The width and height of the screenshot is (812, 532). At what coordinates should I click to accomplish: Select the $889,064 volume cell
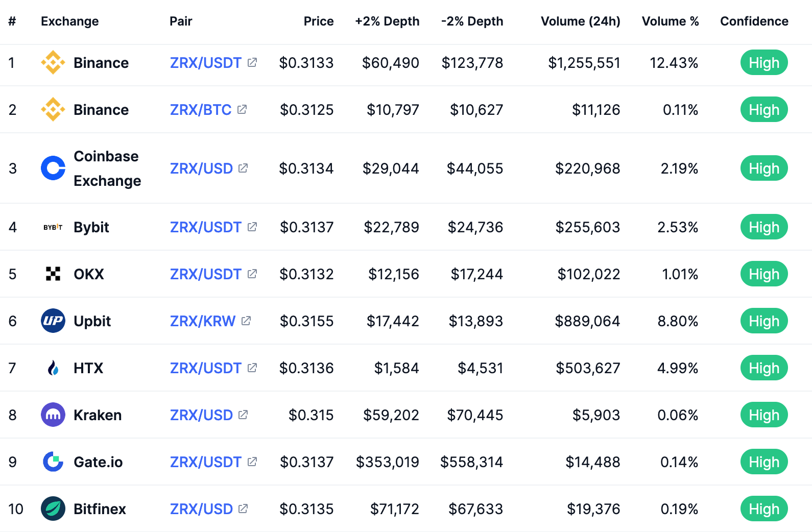tap(587, 321)
